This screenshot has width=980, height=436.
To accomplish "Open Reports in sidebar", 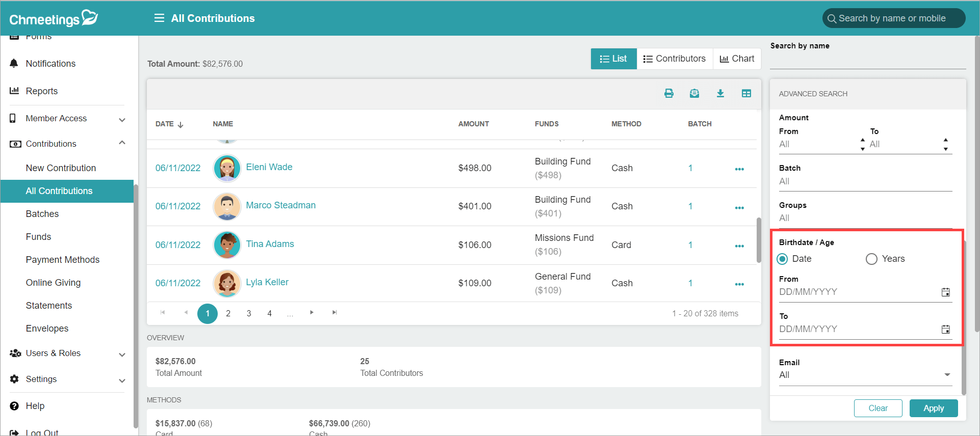I will coord(42,91).
